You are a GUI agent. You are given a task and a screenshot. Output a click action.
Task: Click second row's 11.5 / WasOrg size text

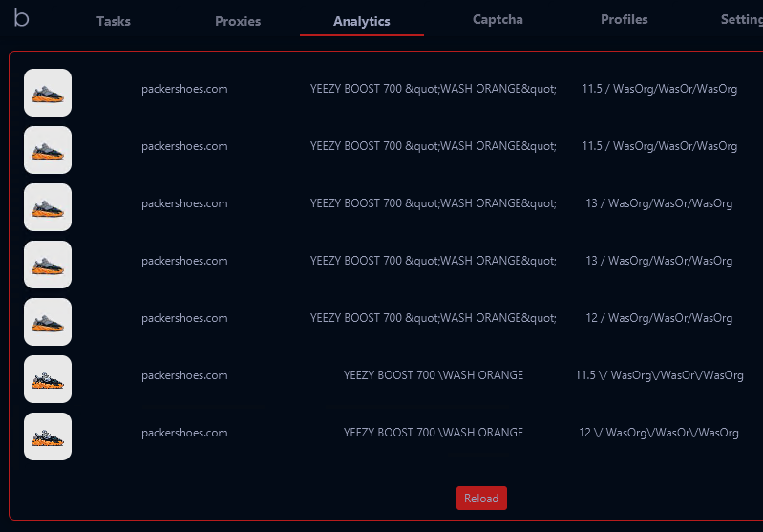659,146
